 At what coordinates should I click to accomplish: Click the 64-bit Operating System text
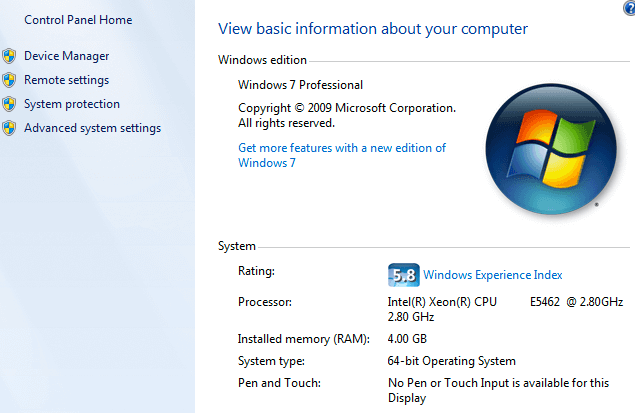click(452, 361)
